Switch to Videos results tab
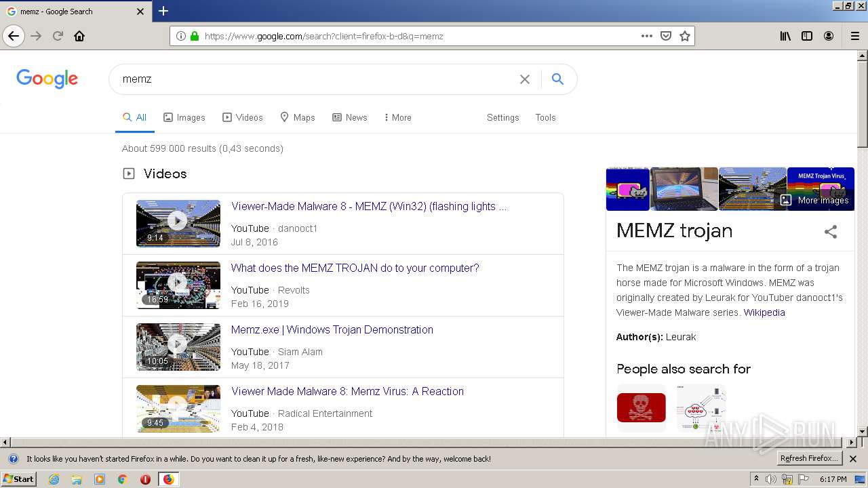The width and height of the screenshot is (868, 488). [x=243, y=117]
